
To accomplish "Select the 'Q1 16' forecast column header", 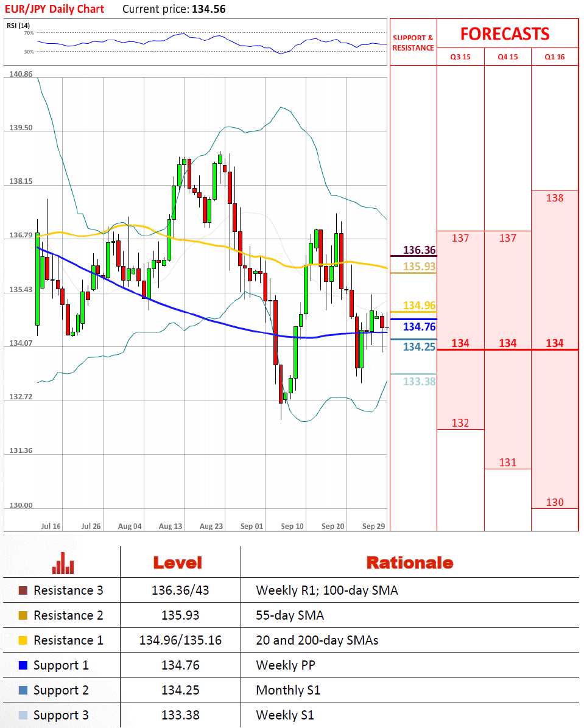I will pos(555,57).
